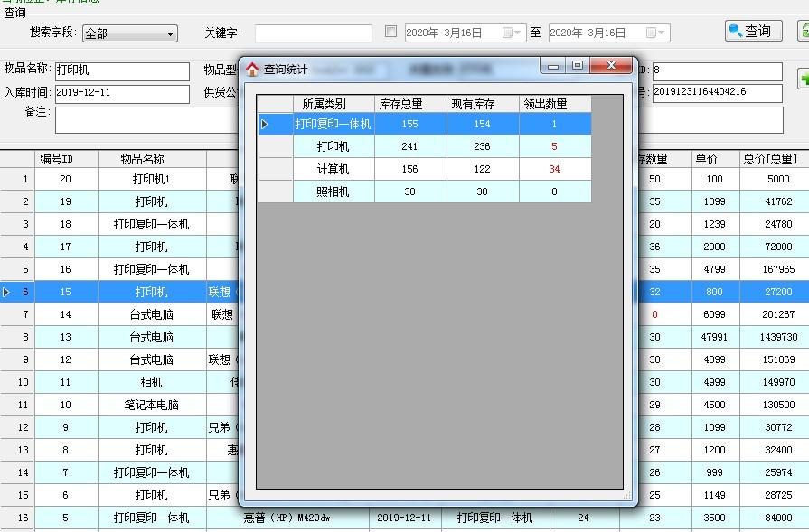The image size is (809, 532).
Task: Click the 总价[总量] column header
Action: tap(774, 159)
